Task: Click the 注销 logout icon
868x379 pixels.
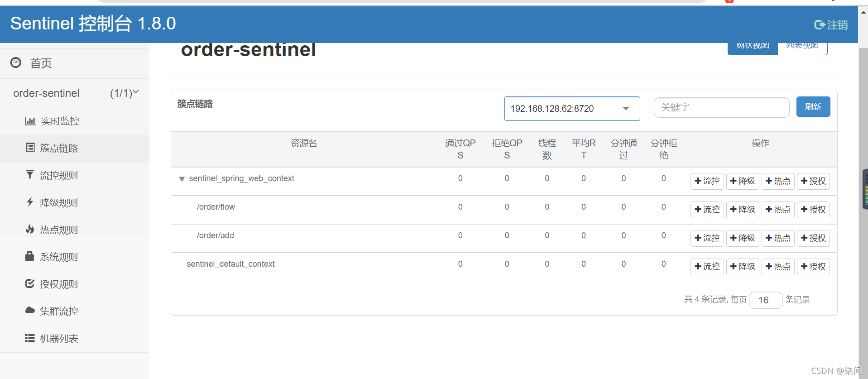Action: [x=820, y=25]
